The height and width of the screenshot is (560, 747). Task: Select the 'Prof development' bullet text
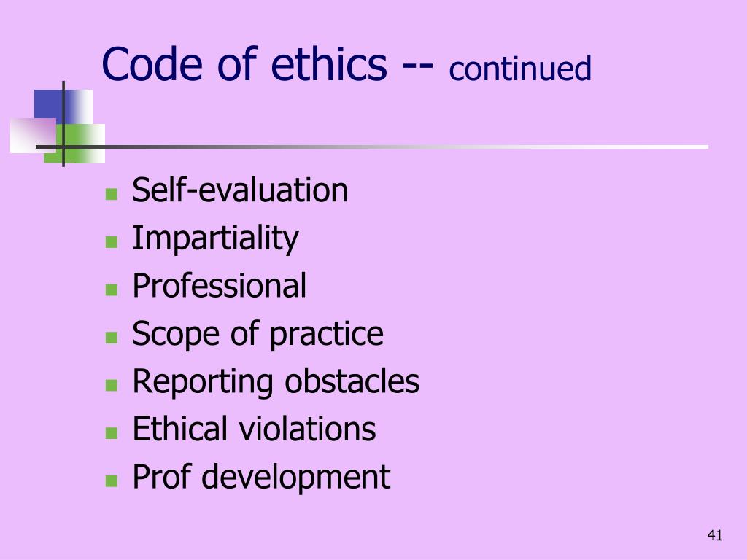click(x=261, y=477)
